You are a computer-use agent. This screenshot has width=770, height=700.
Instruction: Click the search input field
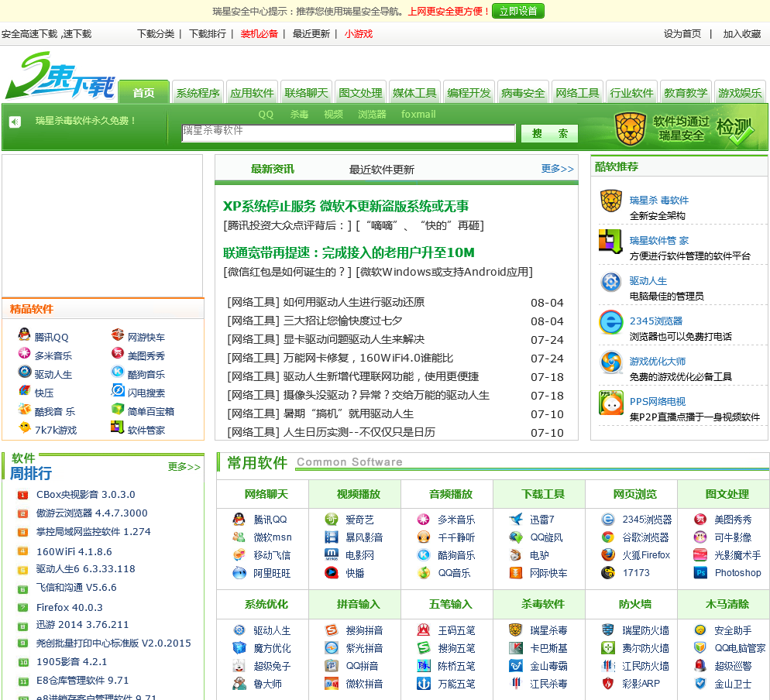[x=349, y=133]
